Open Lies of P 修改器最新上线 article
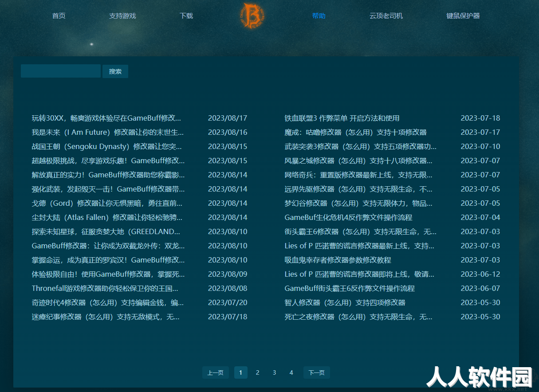The width and height of the screenshot is (539, 392). pyautogui.click(x=359, y=246)
